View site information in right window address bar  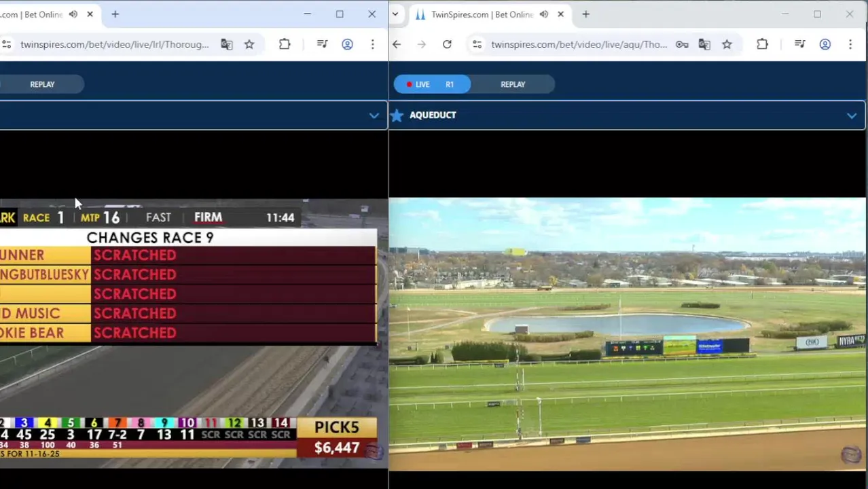pyautogui.click(x=477, y=44)
